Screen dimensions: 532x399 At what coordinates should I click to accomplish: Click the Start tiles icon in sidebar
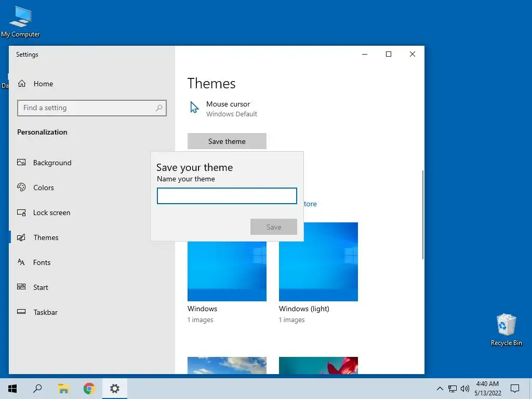pos(21,287)
